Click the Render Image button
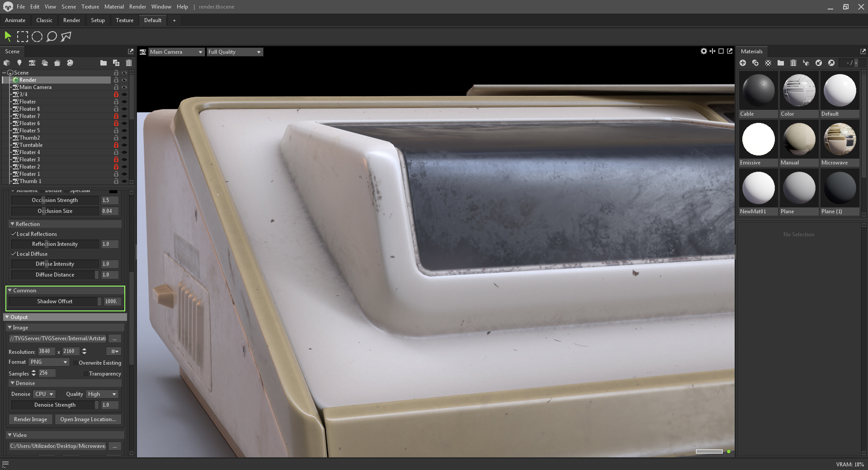The width and height of the screenshot is (868, 470). [x=30, y=419]
